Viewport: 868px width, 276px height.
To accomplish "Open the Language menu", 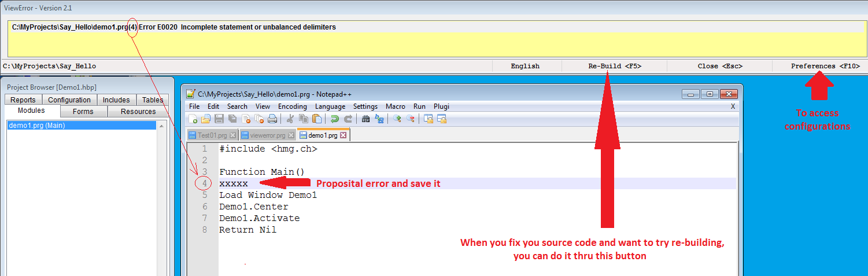I will point(330,106).
